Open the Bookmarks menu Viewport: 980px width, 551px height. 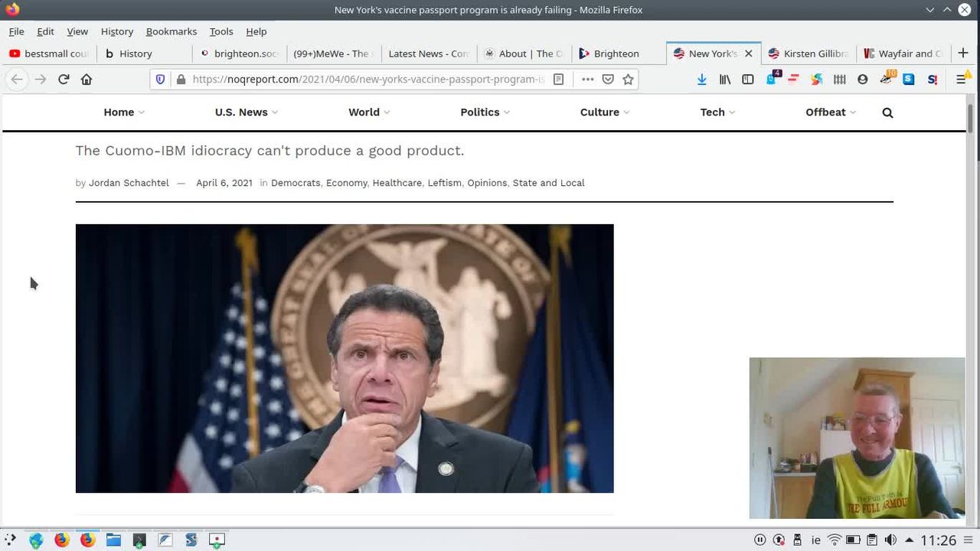(171, 31)
